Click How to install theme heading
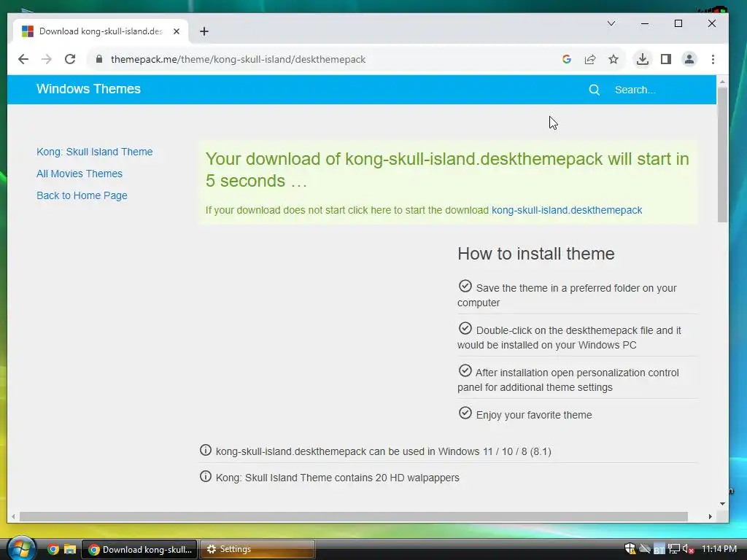The image size is (747, 560). pos(536,254)
